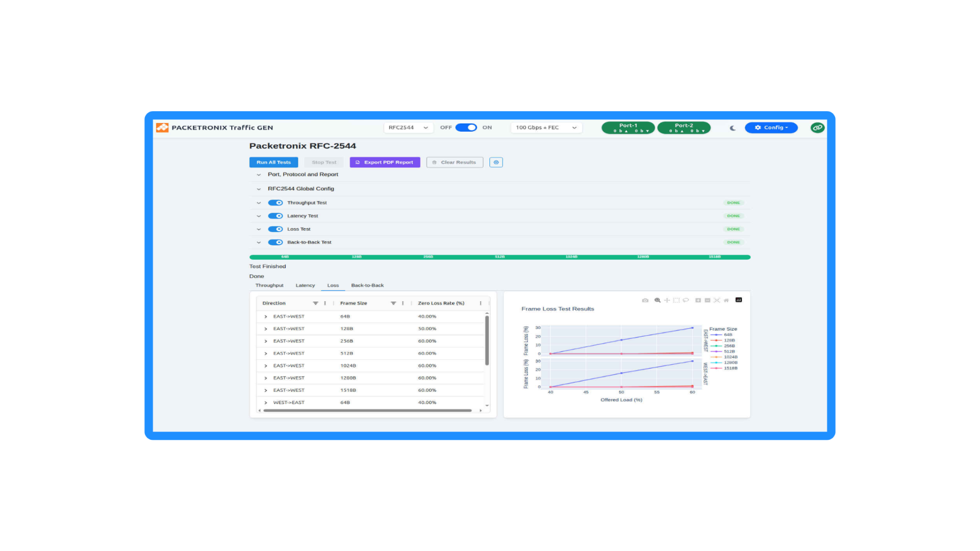The height and width of the screenshot is (551, 980).
Task: Open Zero Loss Rate column menu dots
Action: point(481,303)
